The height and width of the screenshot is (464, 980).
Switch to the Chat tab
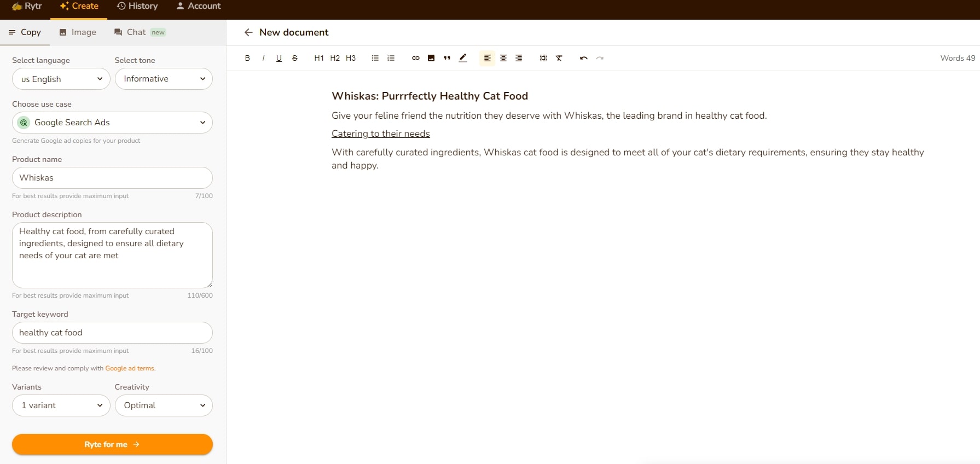(x=140, y=32)
